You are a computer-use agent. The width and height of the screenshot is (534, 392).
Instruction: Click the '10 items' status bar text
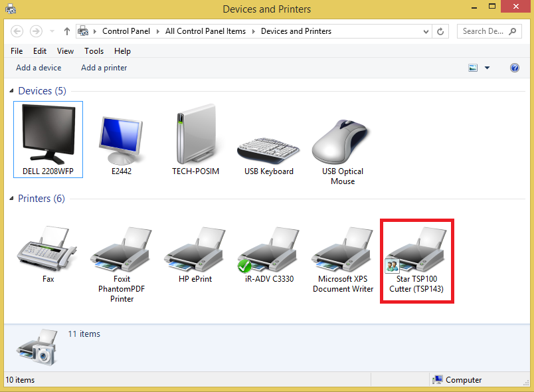(20, 380)
